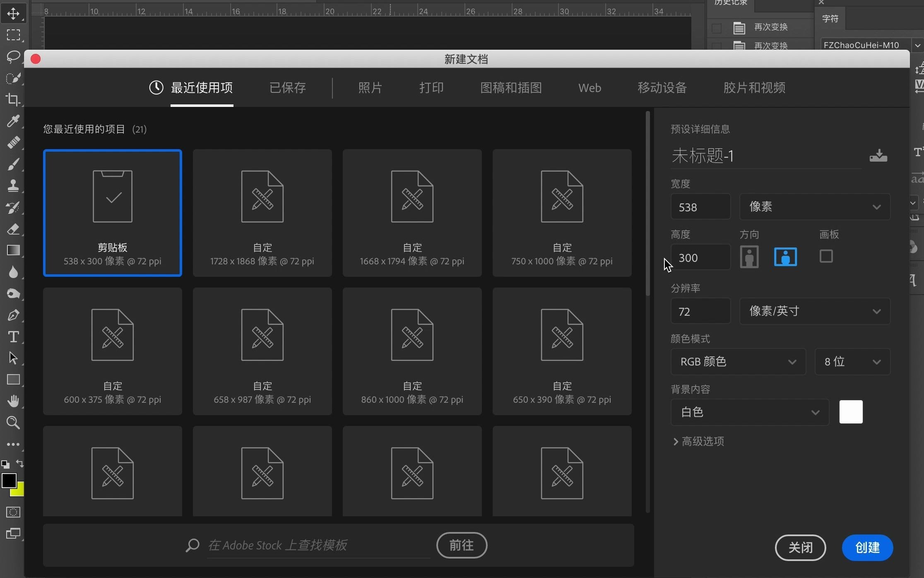Viewport: 924px width, 578px height.
Task: Click the 前往 button
Action: pyautogui.click(x=462, y=545)
